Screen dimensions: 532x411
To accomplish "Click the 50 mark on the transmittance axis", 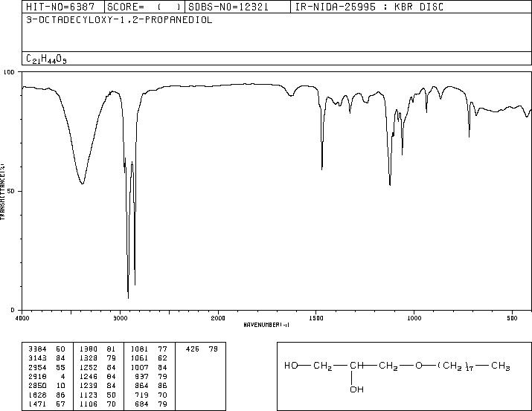I will (x=12, y=191).
